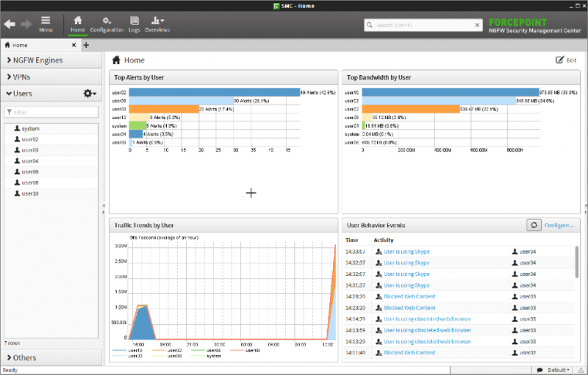
Task: Click the alert bell icon in status bar
Action: [x=581, y=370]
